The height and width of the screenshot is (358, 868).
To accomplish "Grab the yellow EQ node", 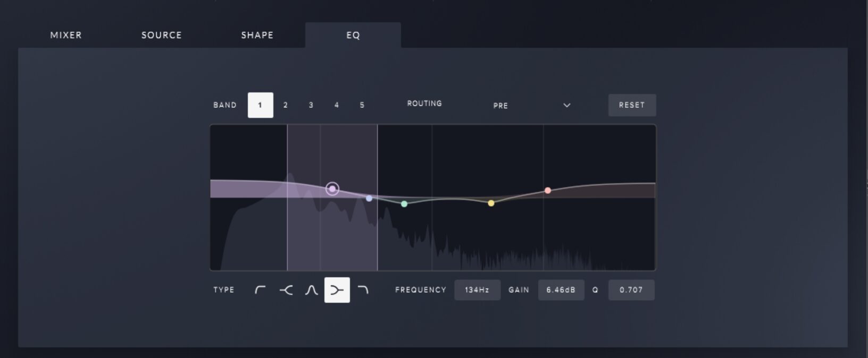I will pyautogui.click(x=491, y=203).
